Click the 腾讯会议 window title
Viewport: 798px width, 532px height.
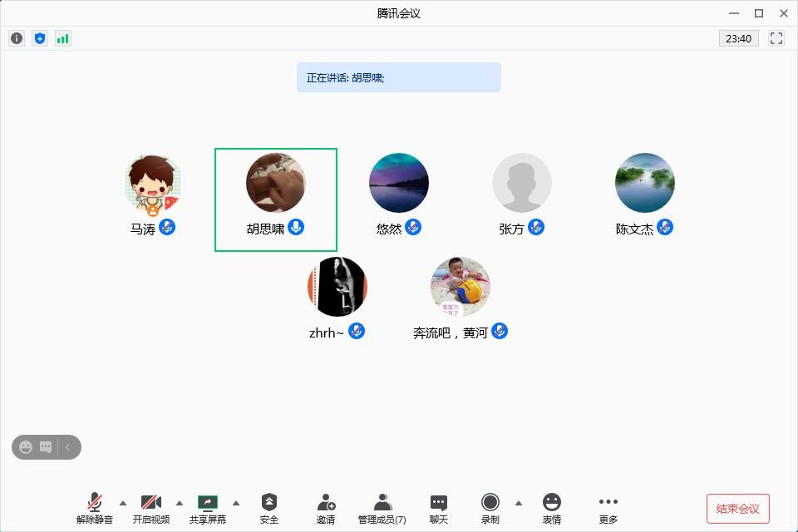(398, 14)
